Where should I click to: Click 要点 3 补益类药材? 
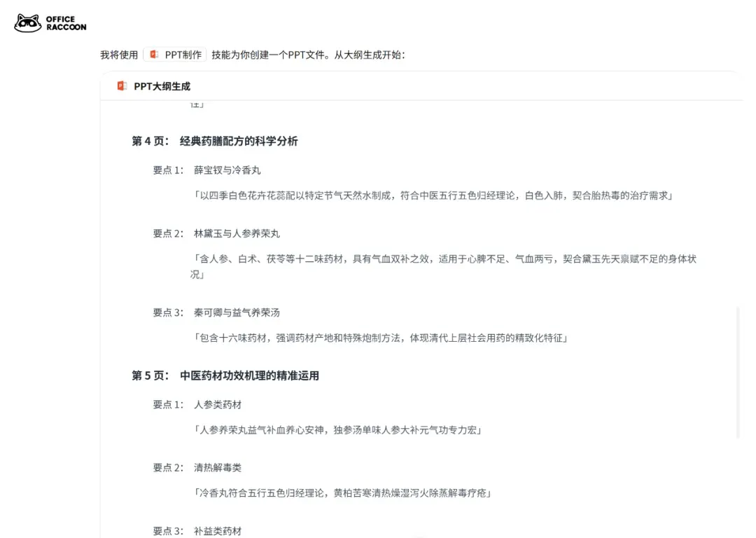coord(197,531)
